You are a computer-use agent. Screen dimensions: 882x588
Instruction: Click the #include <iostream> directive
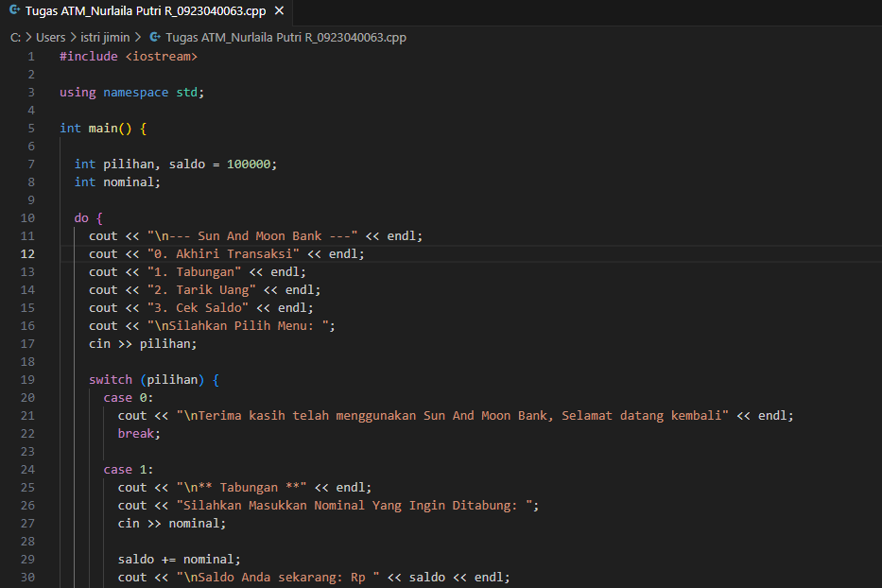pyautogui.click(x=128, y=56)
